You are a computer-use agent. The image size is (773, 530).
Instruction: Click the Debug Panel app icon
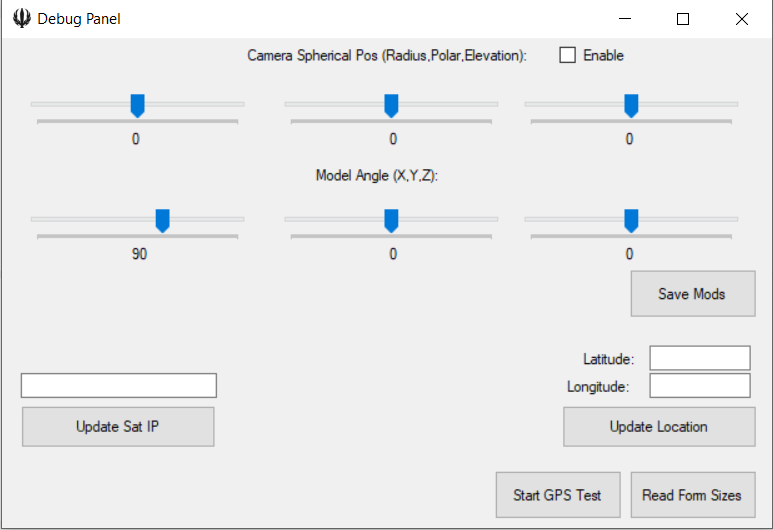[21, 19]
